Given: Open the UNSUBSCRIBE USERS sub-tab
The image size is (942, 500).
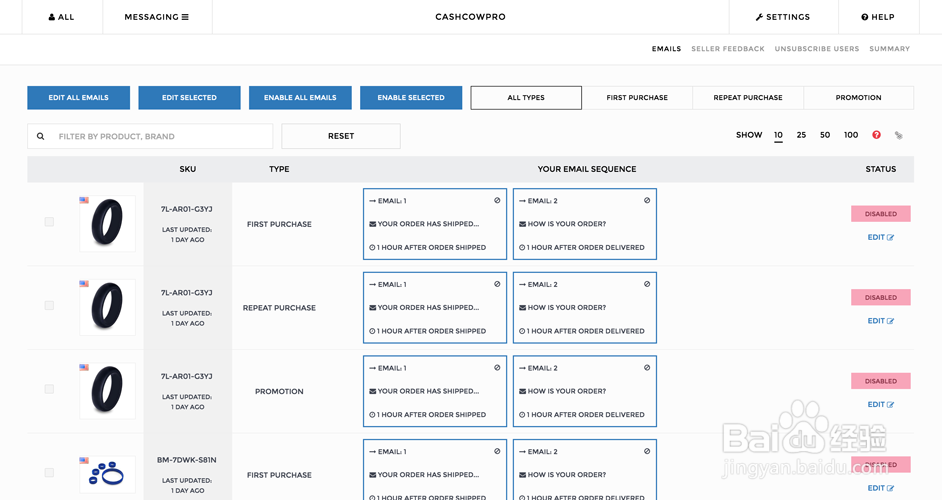Looking at the screenshot, I should pyautogui.click(x=816, y=49).
